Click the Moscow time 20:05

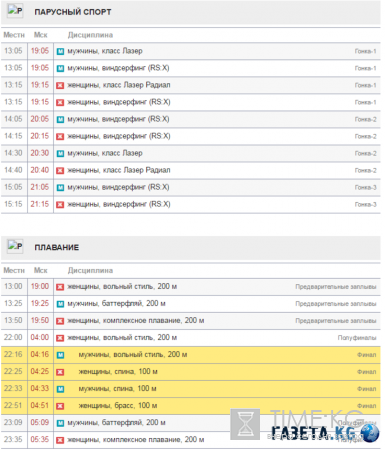[40, 119]
